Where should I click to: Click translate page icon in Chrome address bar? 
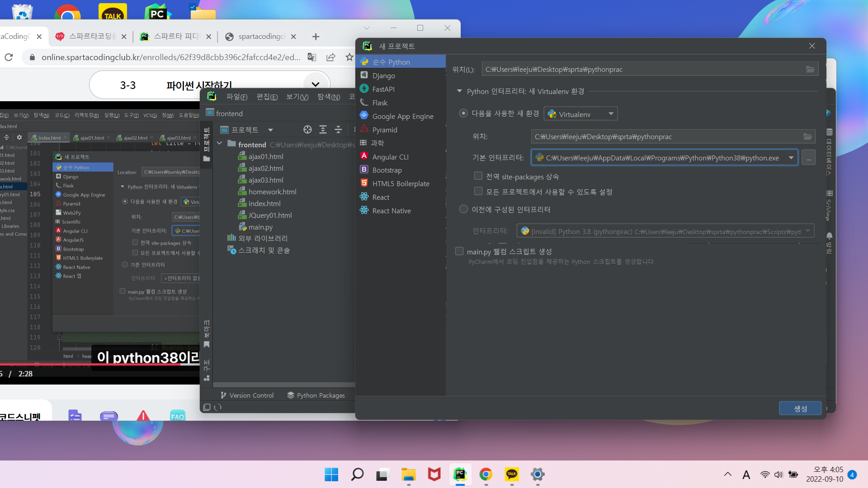(312, 57)
